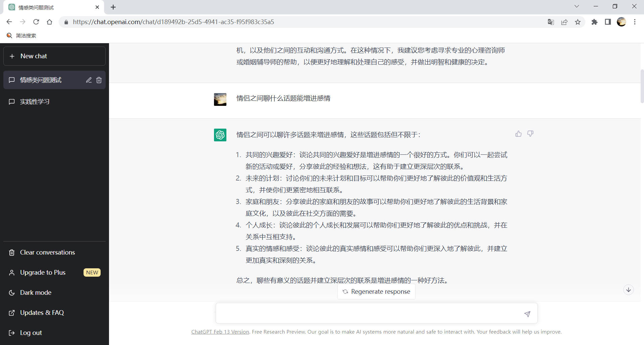This screenshot has width=644, height=345.
Task: Open the browser translate page icon
Action: (551, 22)
